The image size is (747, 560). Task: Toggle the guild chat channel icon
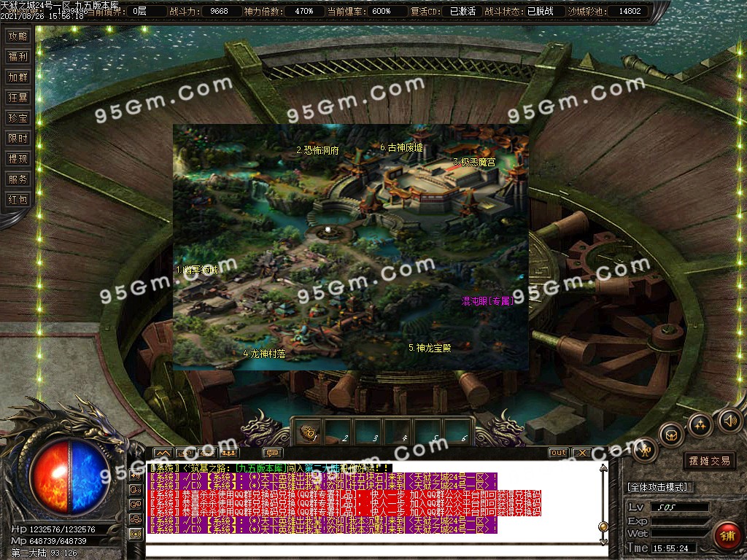[136, 519]
